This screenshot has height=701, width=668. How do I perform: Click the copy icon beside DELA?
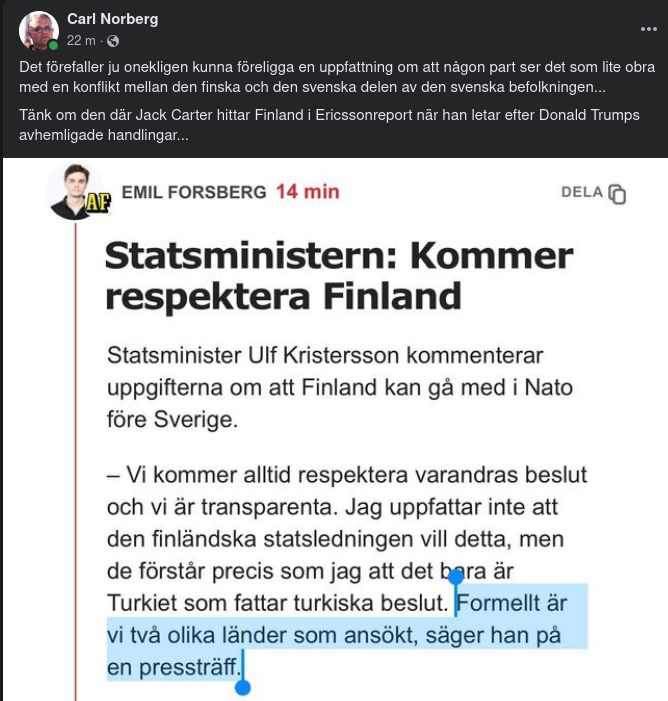[617, 194]
